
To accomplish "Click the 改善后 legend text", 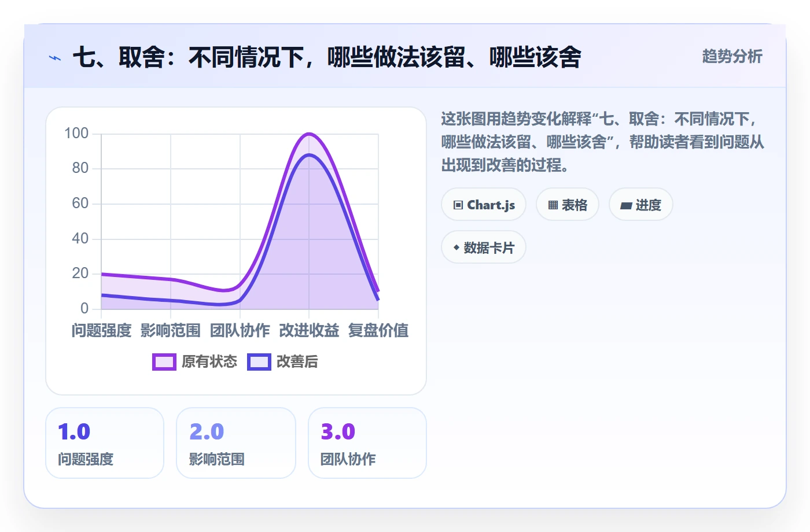I will click(297, 362).
